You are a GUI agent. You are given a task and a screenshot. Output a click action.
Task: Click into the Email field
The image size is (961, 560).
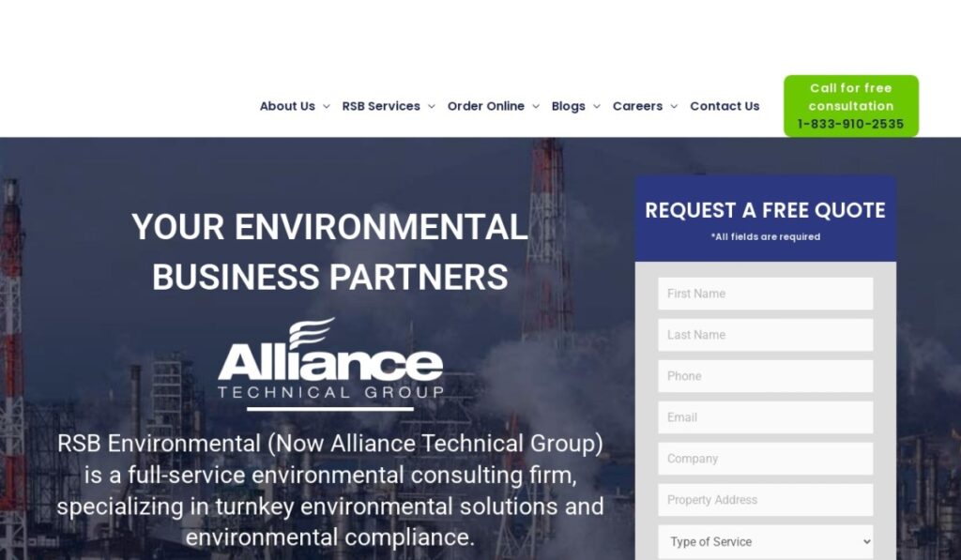(x=766, y=417)
